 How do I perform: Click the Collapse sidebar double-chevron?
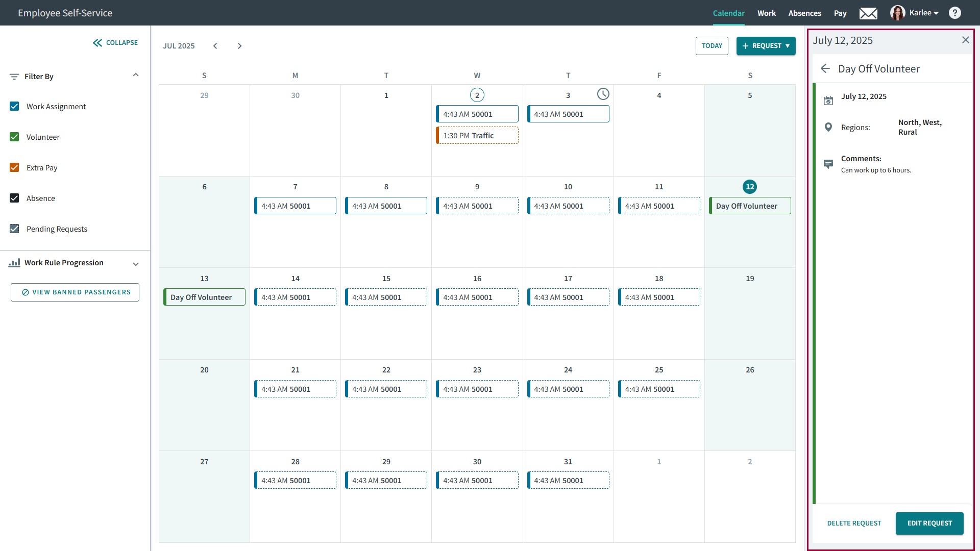(97, 43)
